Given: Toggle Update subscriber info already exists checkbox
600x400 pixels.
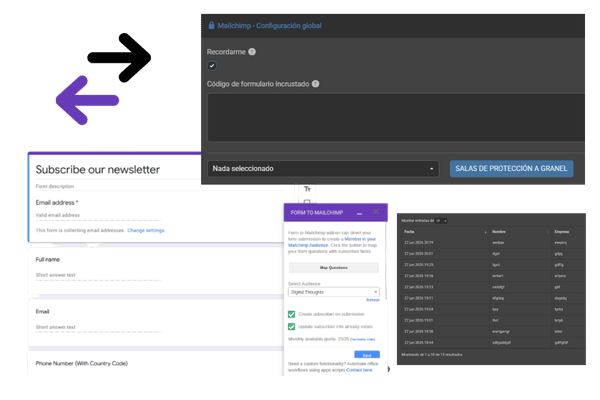Looking at the screenshot, I should [292, 327].
